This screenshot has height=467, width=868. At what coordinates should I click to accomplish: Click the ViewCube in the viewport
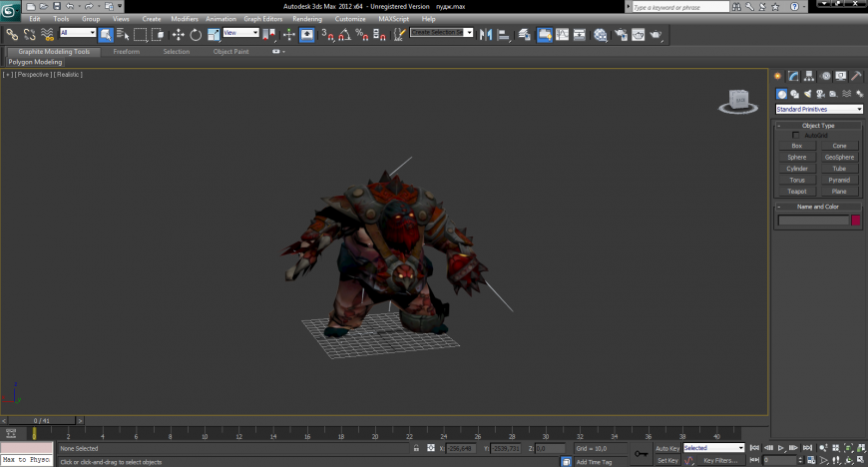click(x=738, y=100)
